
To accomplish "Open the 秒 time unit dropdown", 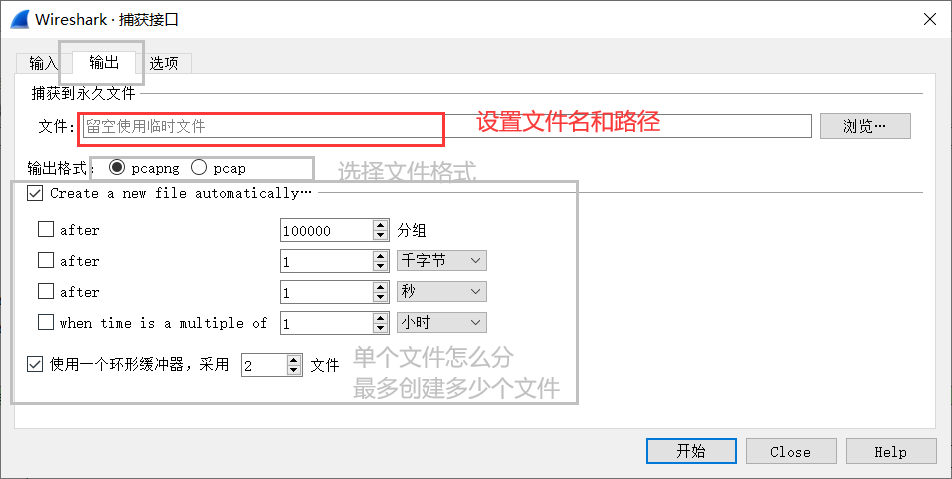I will coord(441,292).
